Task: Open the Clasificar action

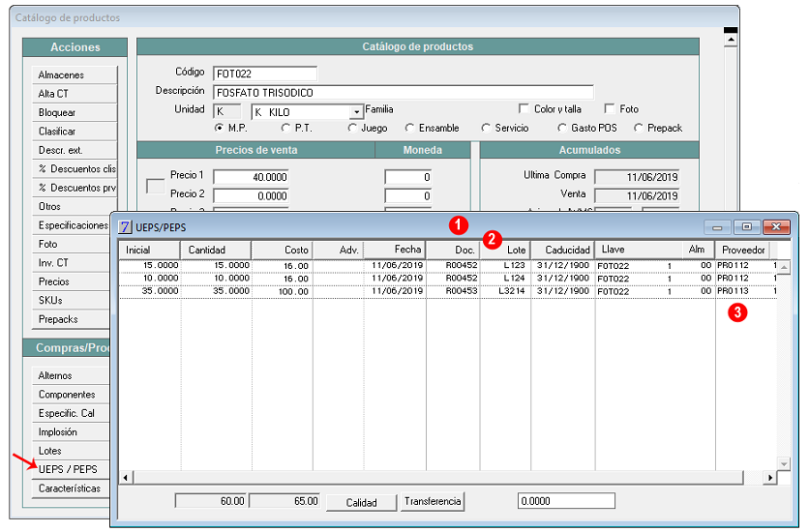Action: point(75,132)
